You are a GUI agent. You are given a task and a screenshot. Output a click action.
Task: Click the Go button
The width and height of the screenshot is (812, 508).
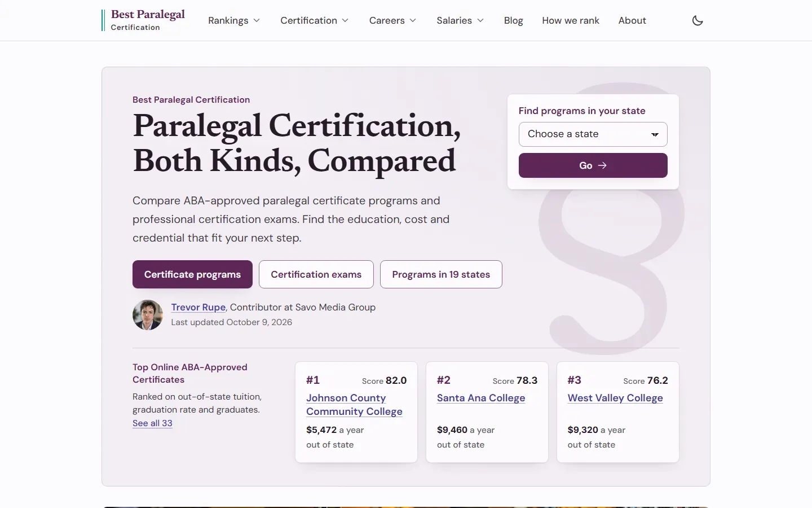pos(593,165)
